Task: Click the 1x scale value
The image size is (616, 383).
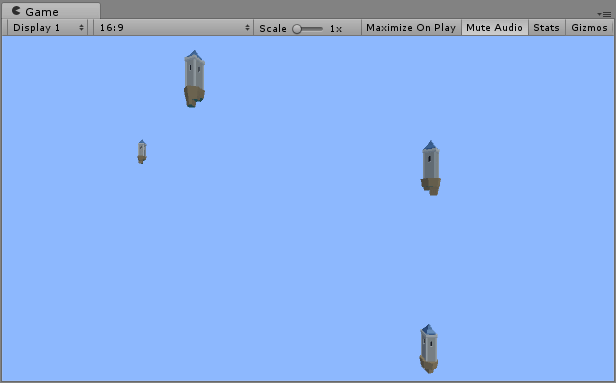Action: pyautogui.click(x=336, y=29)
